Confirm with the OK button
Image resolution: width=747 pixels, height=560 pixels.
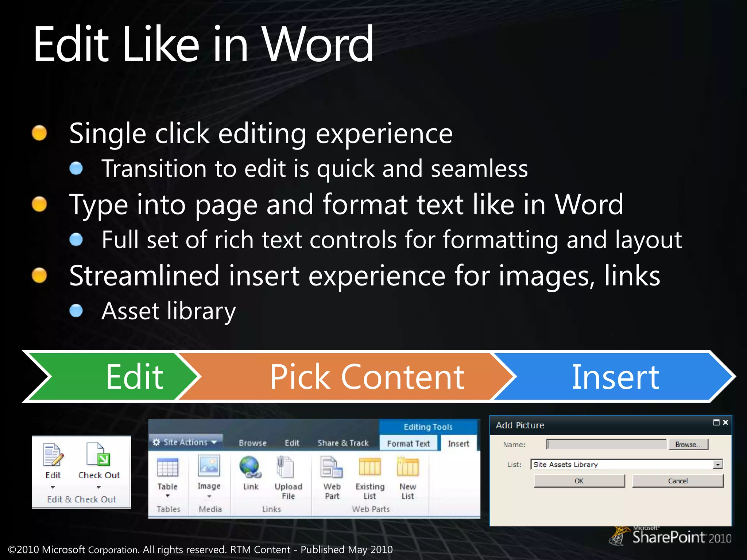[x=579, y=481]
